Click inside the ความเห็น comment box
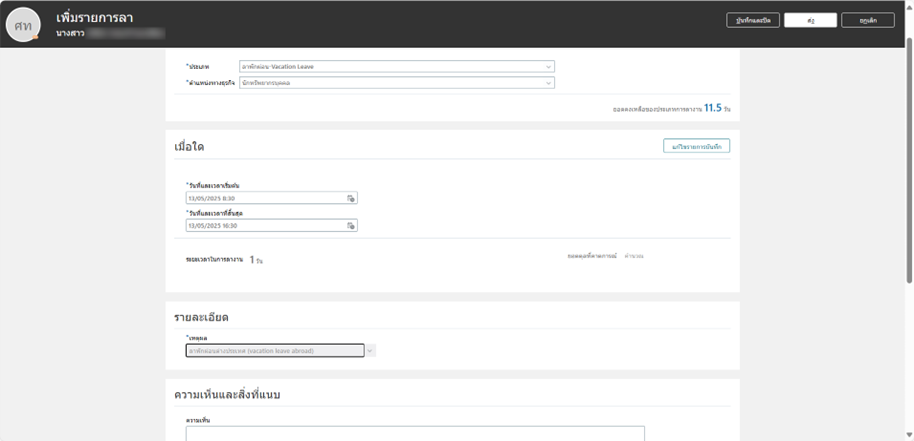914x441 pixels. coord(415,434)
